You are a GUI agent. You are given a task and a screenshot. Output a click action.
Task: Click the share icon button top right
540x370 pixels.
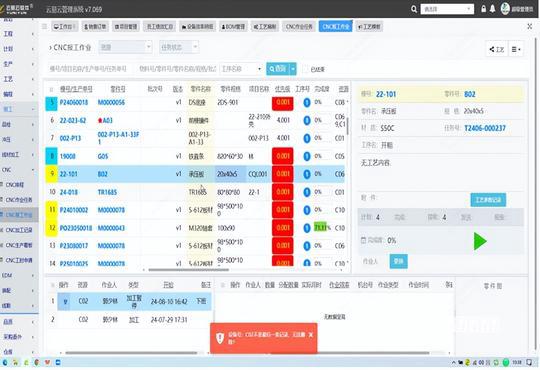[497, 50]
